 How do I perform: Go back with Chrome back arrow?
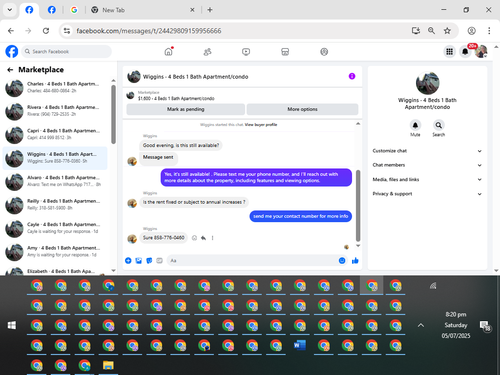[11, 31]
